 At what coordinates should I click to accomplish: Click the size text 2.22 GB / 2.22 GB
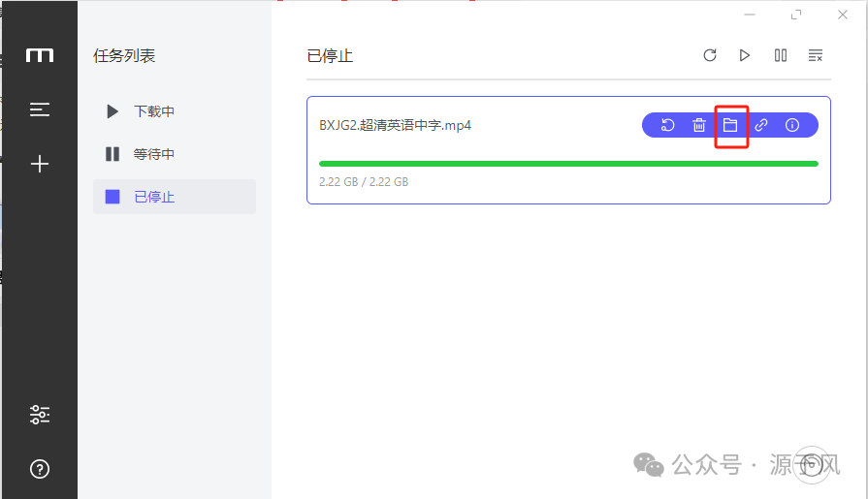(x=364, y=181)
